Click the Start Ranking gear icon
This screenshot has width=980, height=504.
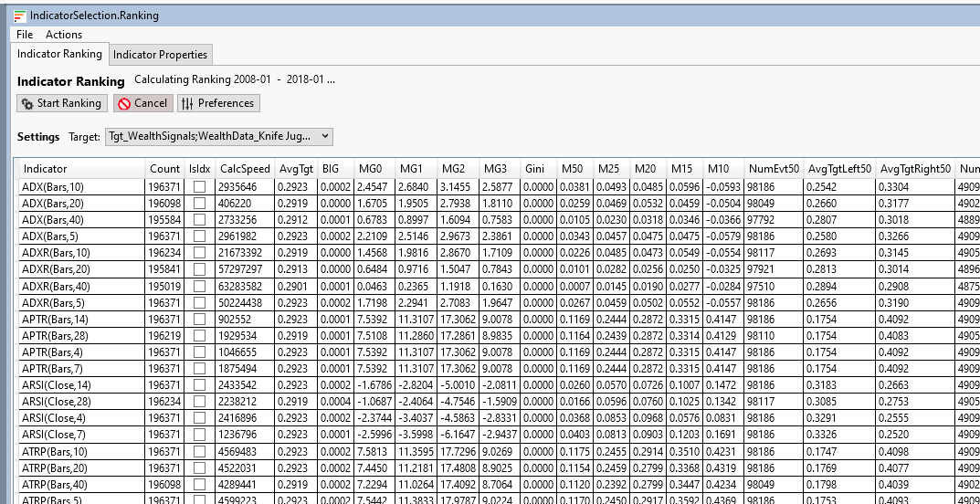tap(27, 103)
